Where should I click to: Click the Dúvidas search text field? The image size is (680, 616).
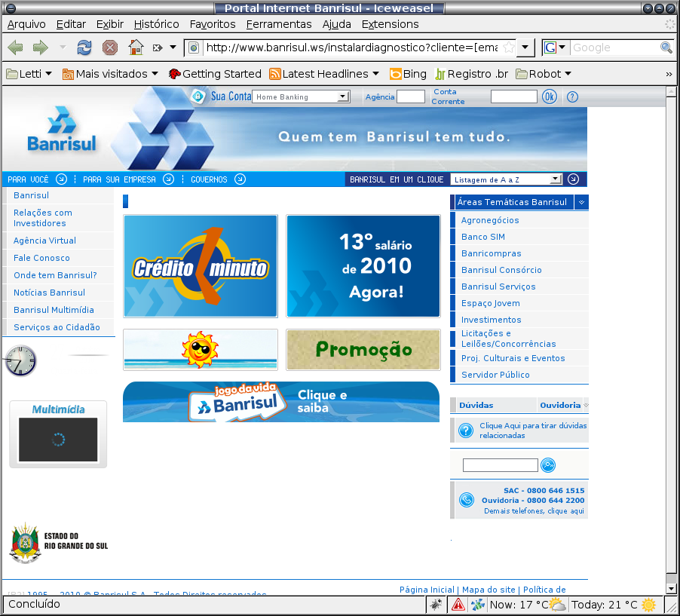(501, 465)
